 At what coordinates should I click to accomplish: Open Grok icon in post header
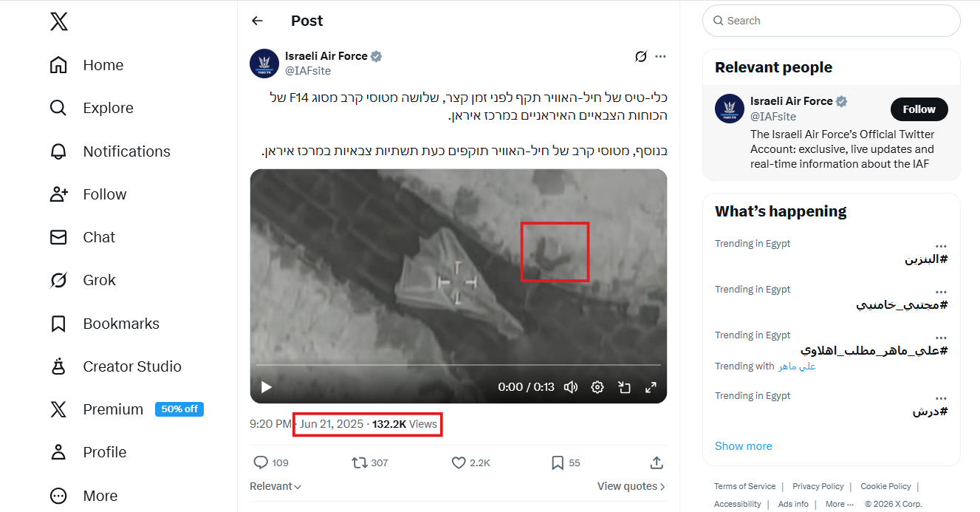coord(640,56)
